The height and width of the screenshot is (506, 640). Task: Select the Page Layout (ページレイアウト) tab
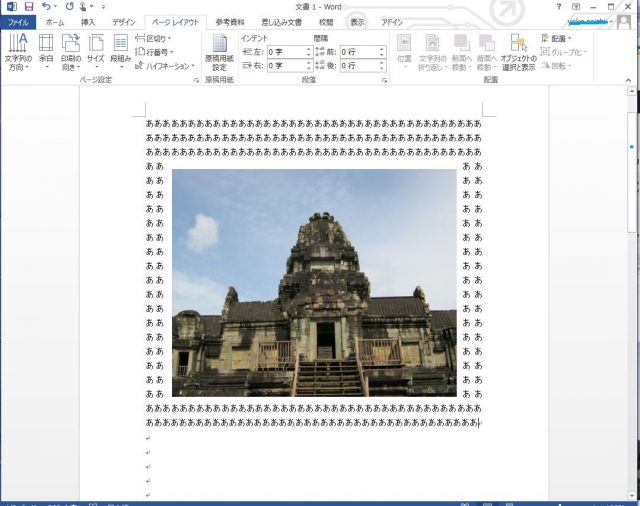tap(176, 22)
